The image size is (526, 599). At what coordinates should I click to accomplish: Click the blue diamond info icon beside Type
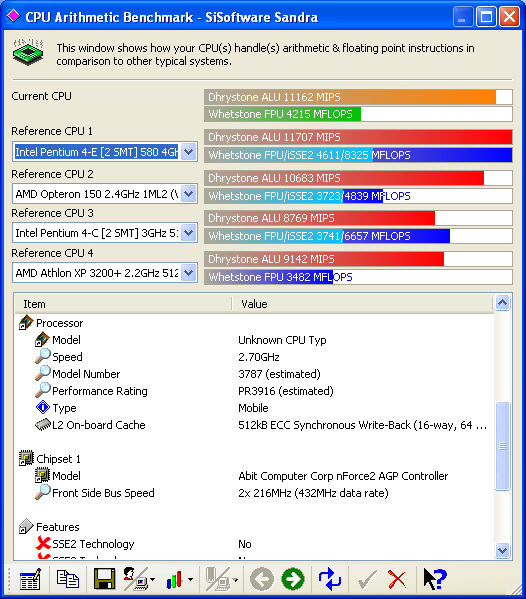pyautogui.click(x=42, y=408)
